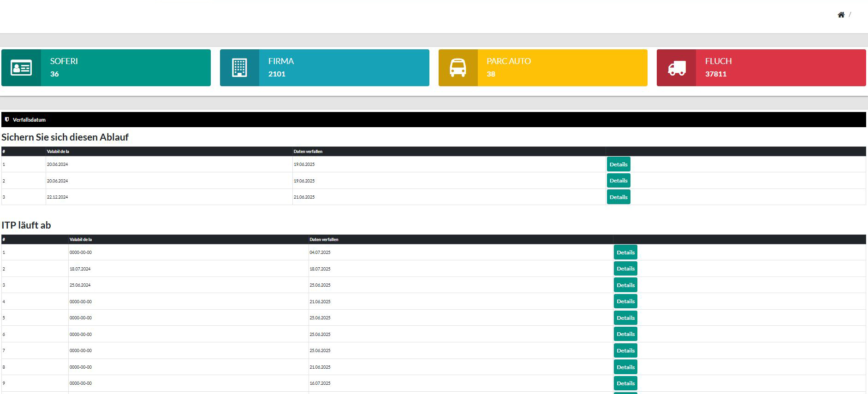Viewport: 868px width, 394px height.
Task: Open Details for second insurance row
Action: pyautogui.click(x=618, y=181)
